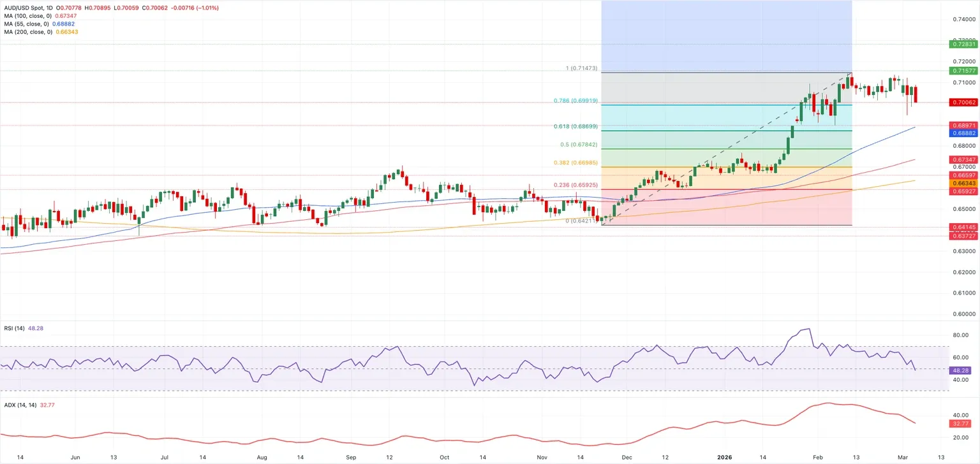The height and width of the screenshot is (464, 980).
Task: Click the Sep label on time axis
Action: point(352,457)
